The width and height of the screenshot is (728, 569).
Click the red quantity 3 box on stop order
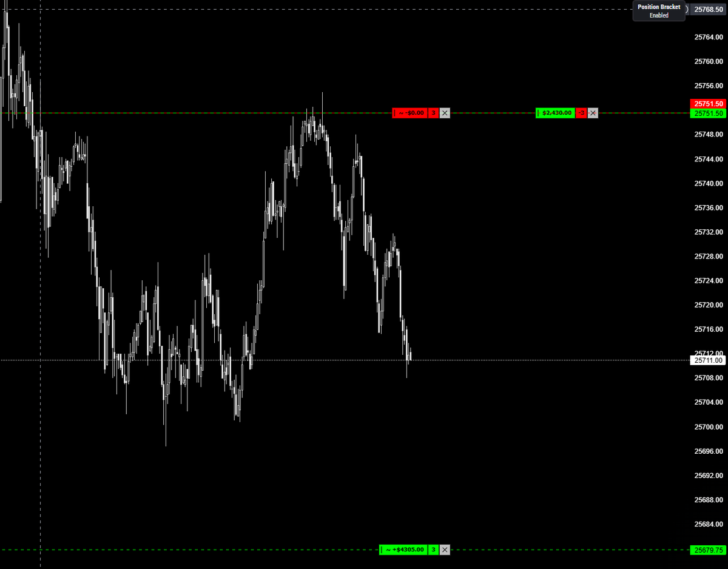coord(433,113)
